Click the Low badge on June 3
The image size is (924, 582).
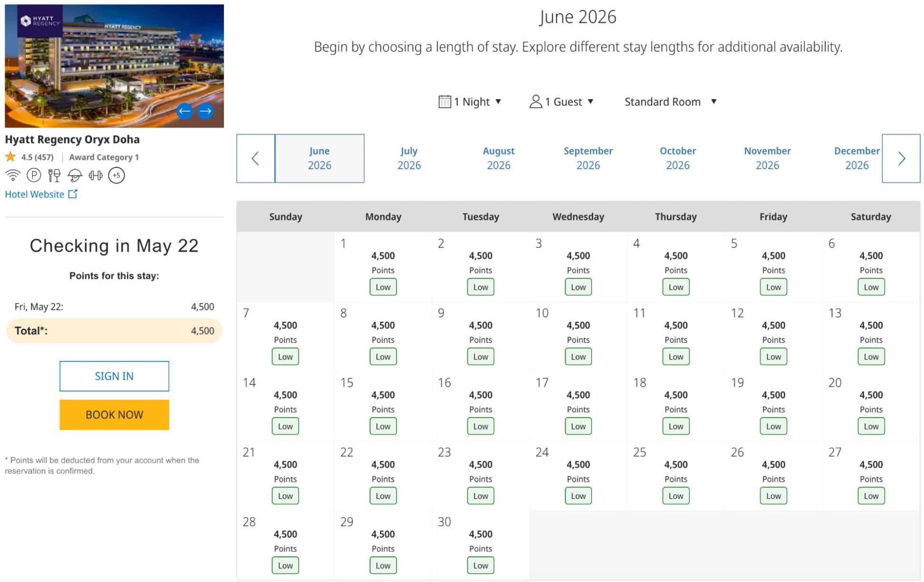578,287
